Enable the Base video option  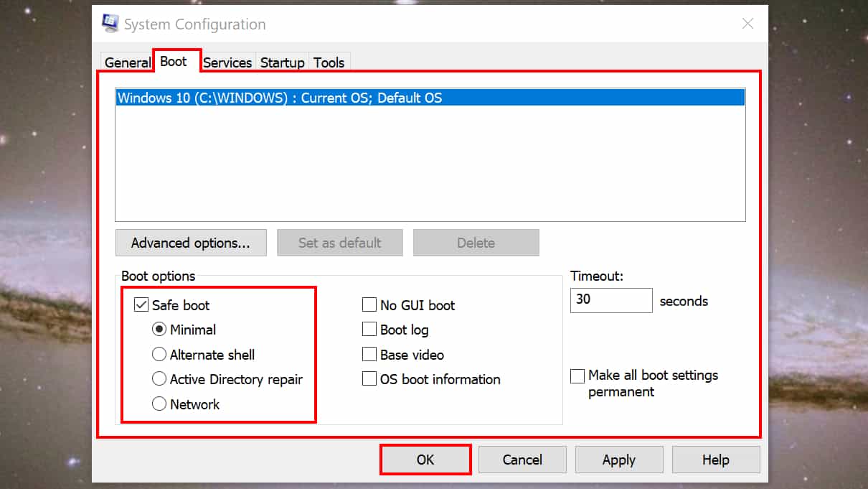click(369, 355)
